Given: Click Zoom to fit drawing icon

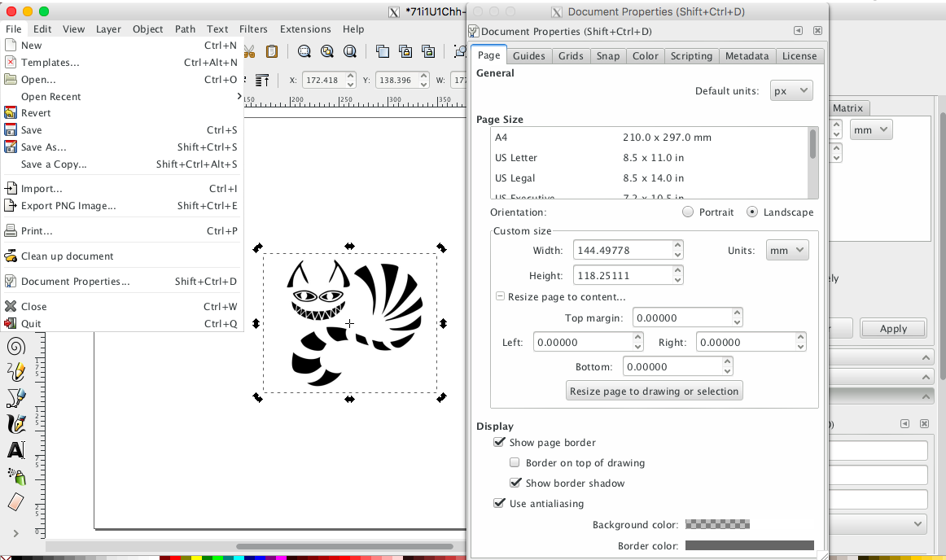Looking at the screenshot, I should [x=327, y=52].
